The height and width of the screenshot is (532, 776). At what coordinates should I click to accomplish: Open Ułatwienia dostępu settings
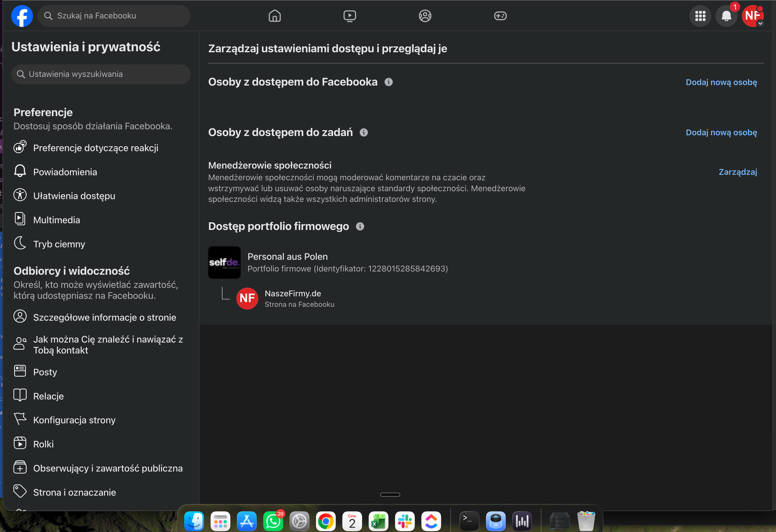click(74, 196)
